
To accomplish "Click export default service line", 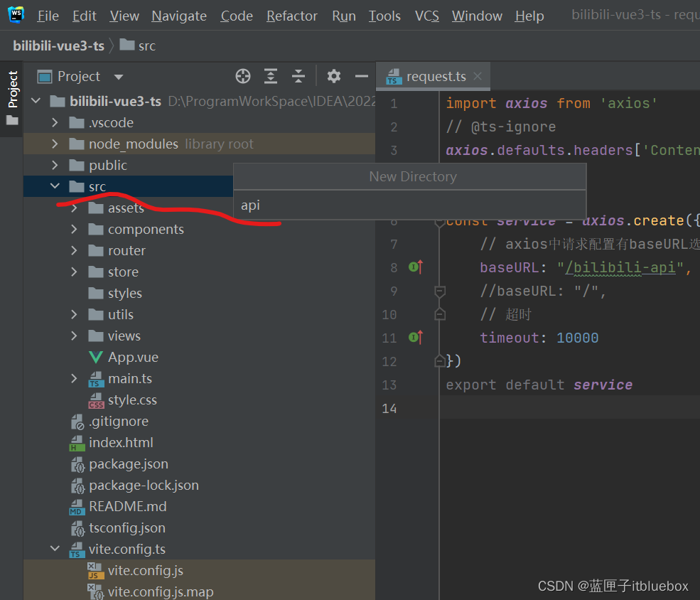I will pyautogui.click(x=539, y=385).
